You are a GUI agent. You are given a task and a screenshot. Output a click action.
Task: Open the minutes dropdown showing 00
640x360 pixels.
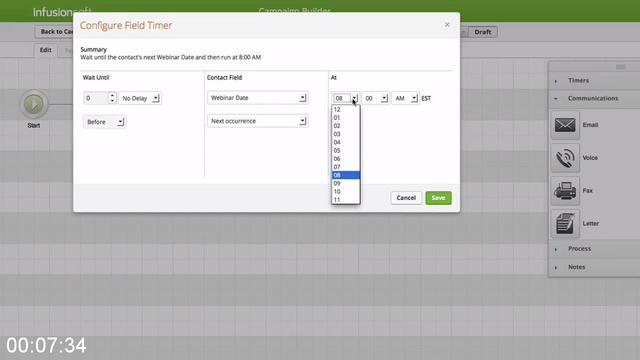[x=375, y=98]
